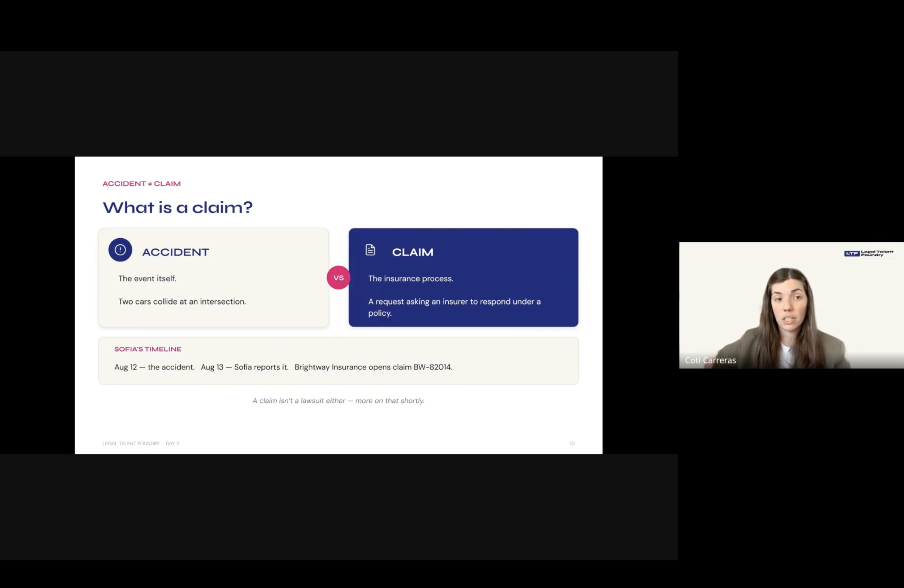Click the Coti Carreras name label

coord(710,360)
